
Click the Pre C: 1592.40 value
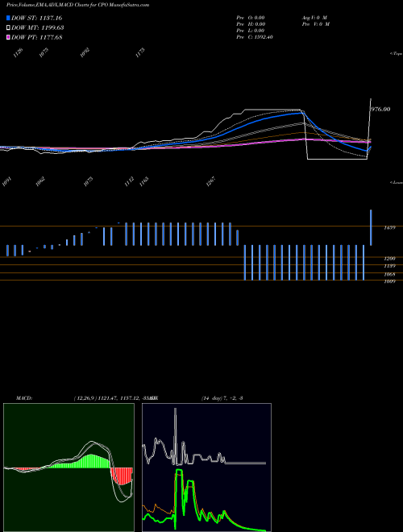pos(255,37)
